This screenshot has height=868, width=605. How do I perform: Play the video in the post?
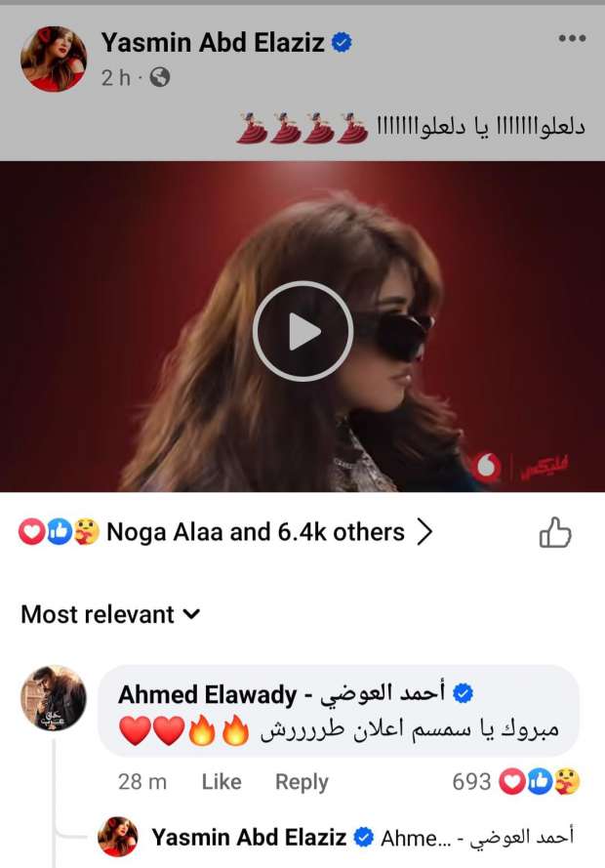[302, 331]
